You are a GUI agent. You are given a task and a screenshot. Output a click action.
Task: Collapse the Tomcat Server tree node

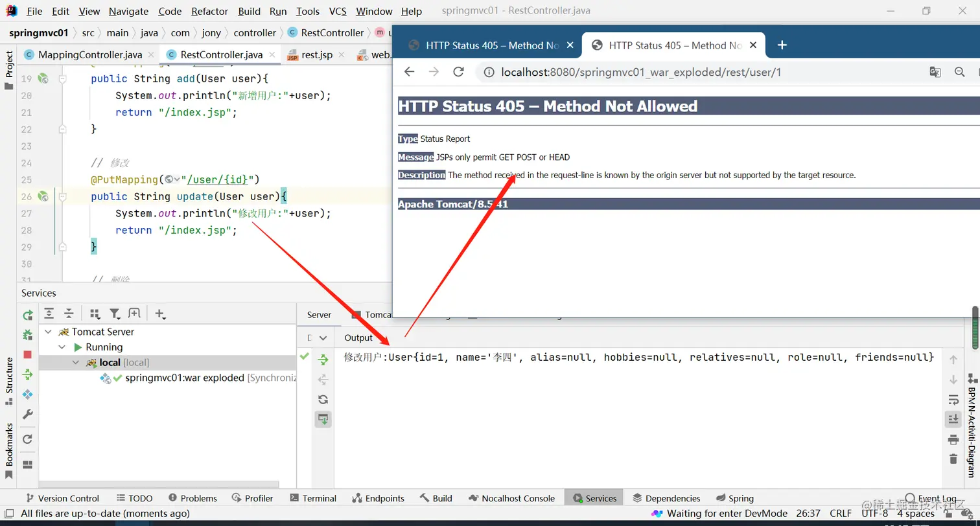(48, 332)
